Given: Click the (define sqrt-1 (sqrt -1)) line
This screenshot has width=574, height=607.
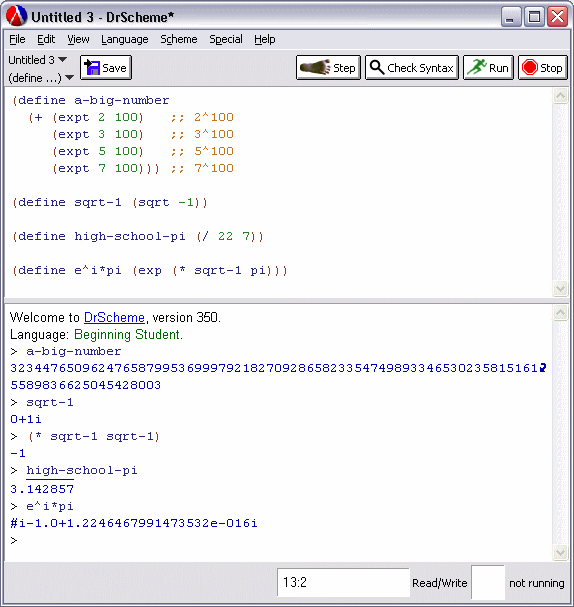Looking at the screenshot, I should pyautogui.click(x=110, y=202).
